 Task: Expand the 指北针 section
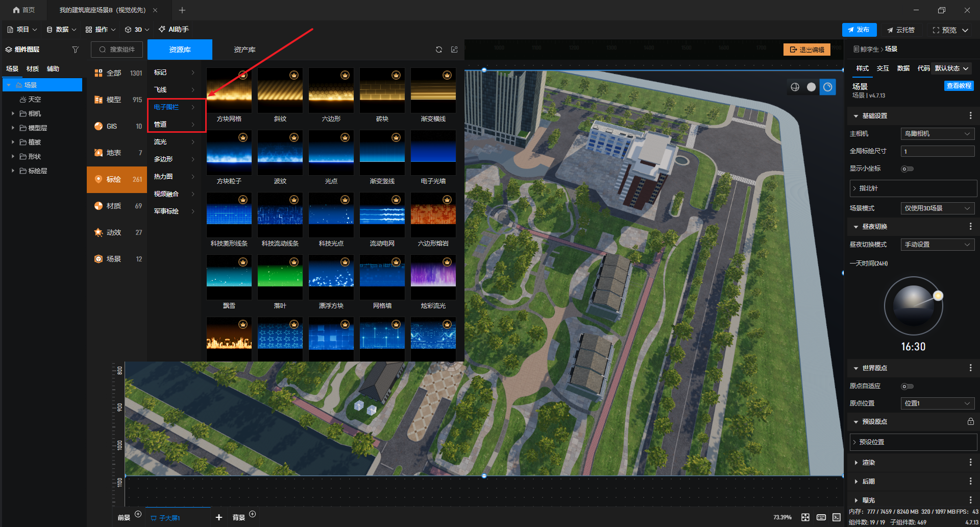coord(913,188)
